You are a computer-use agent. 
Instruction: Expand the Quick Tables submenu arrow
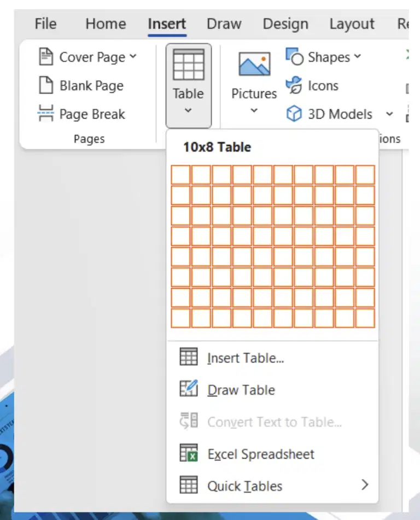coord(365,485)
